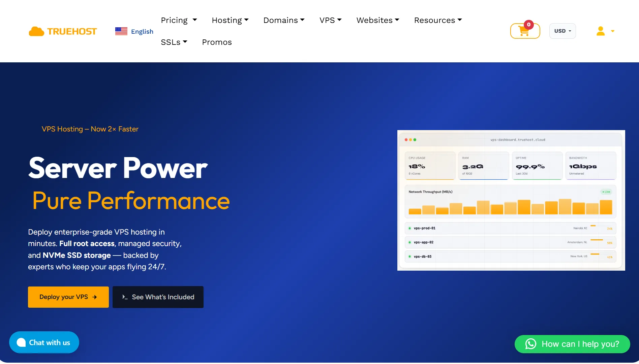
Task: Click See What's Included button
Action: pos(158,297)
